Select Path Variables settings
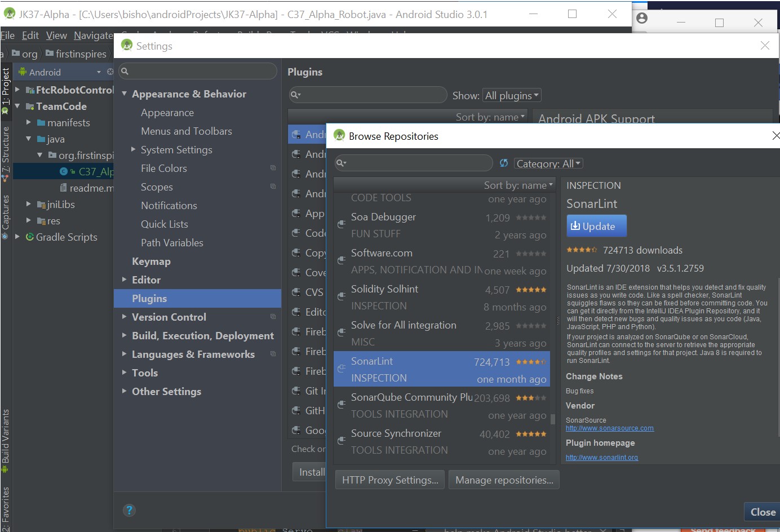 click(x=172, y=242)
